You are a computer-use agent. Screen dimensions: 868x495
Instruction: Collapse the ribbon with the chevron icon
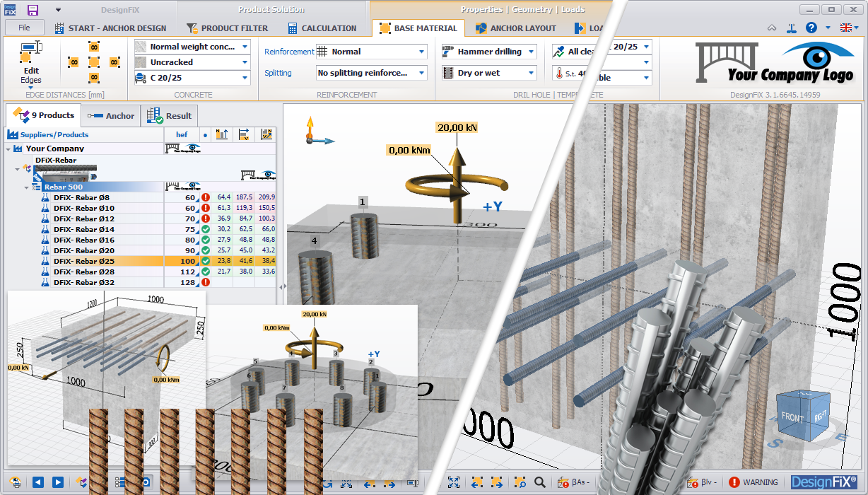pyautogui.click(x=772, y=28)
